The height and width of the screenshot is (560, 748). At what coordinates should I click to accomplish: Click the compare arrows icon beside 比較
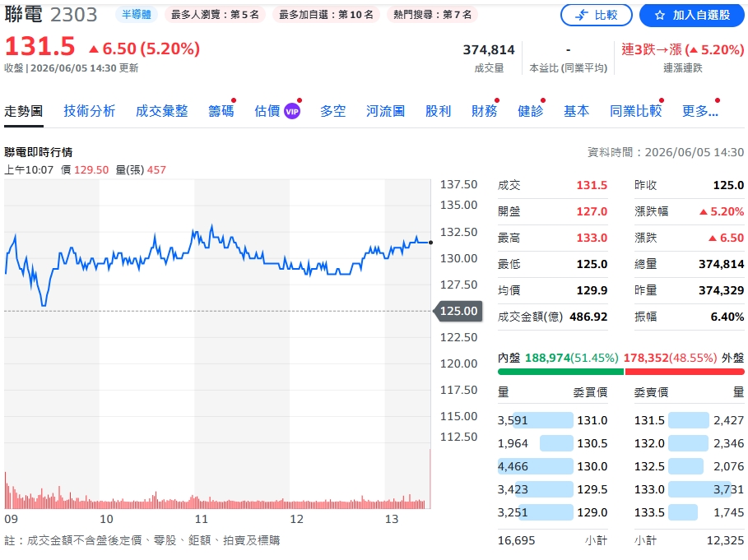point(582,16)
